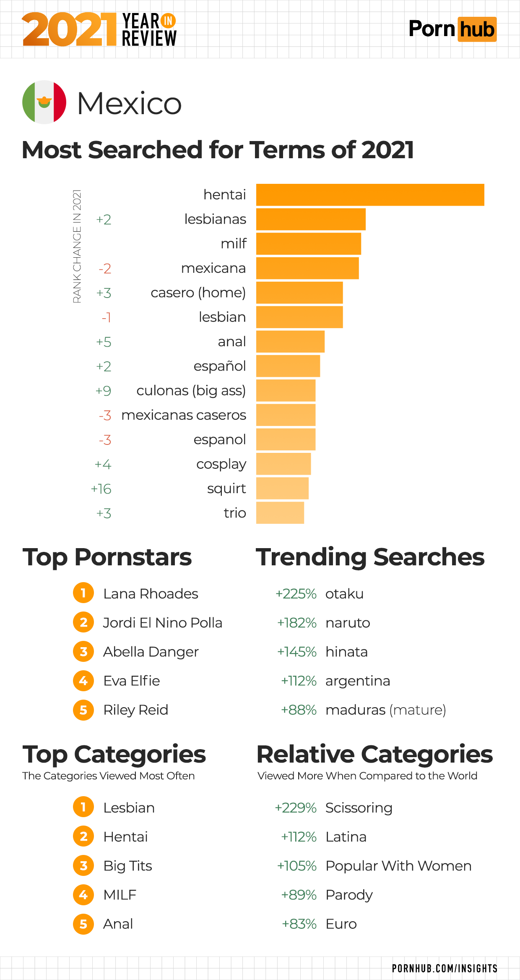Click the number 4 badge beside Eva Elfie
The image size is (520, 980).
tap(83, 680)
